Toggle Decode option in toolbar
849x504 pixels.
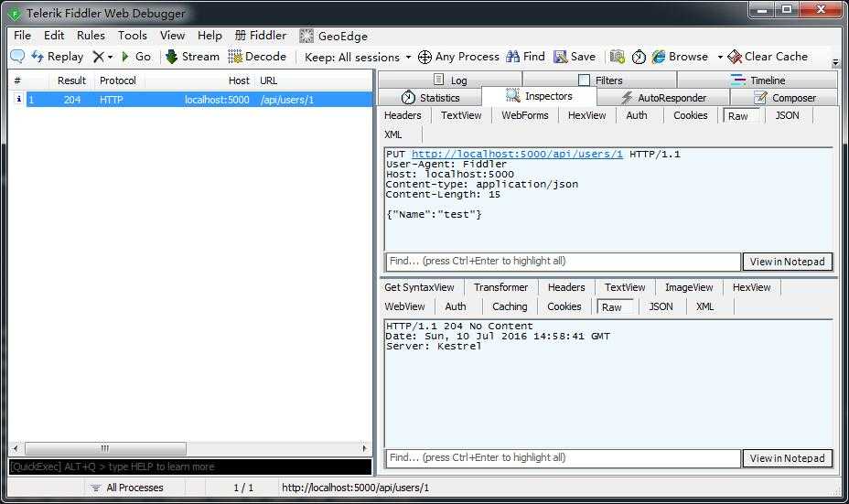[x=257, y=57]
